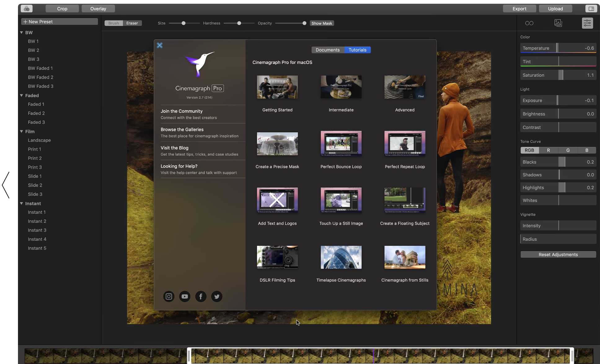The image size is (600, 364).
Task: Open the Twitter bird icon
Action: [x=217, y=297]
